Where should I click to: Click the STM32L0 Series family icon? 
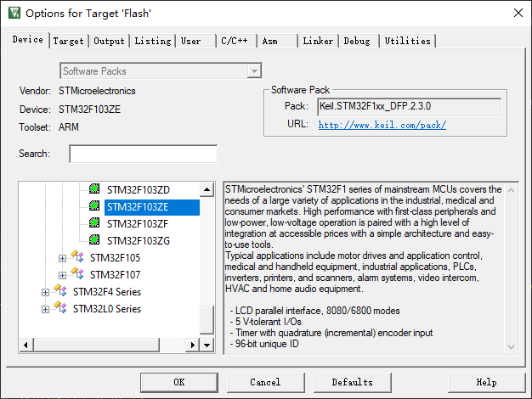pyautogui.click(x=60, y=307)
